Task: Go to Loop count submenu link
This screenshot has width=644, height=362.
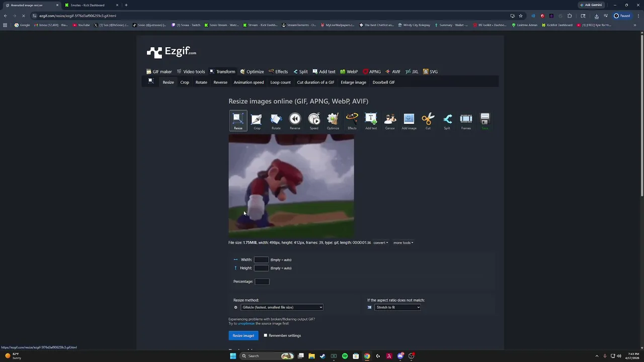Action: (280, 82)
